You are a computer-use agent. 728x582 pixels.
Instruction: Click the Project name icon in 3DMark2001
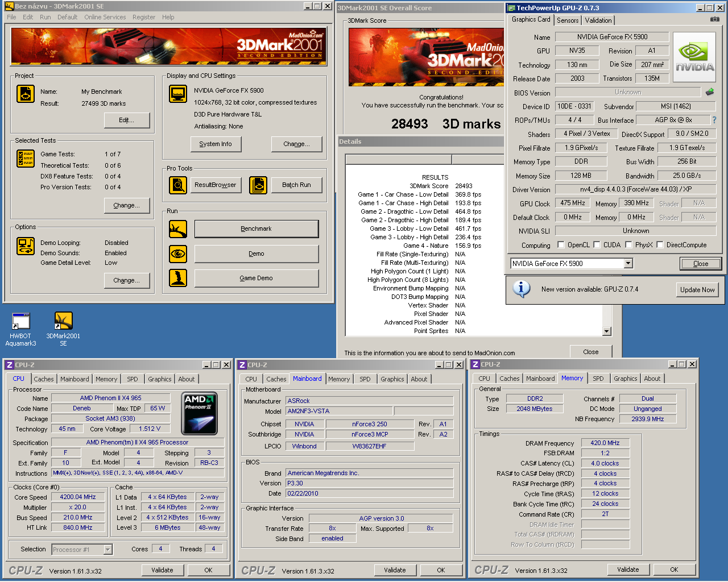26,94
